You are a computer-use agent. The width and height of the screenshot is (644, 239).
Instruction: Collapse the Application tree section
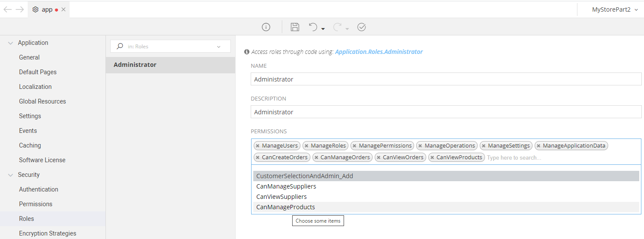(x=11, y=43)
